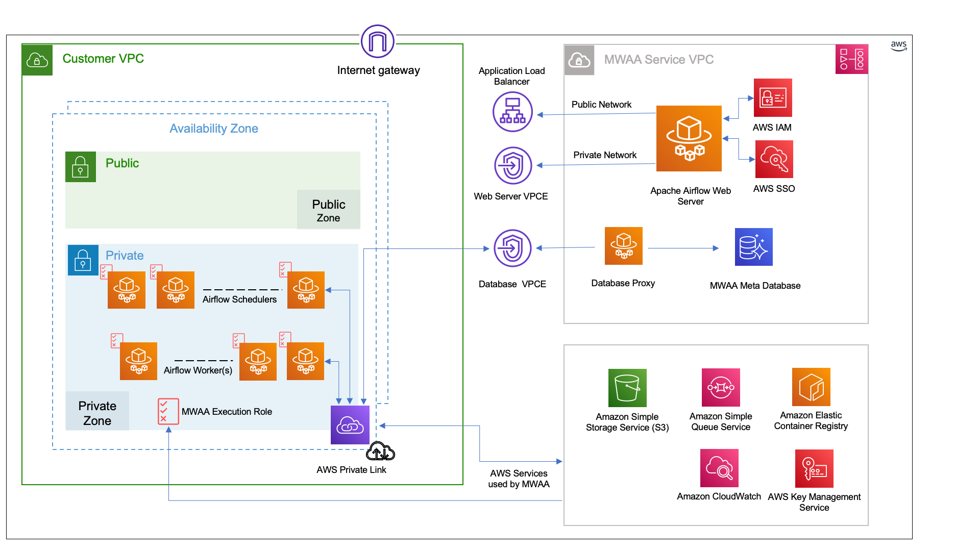Select the Web Server VPCE icon
The height and width of the screenshot is (551, 980).
pyautogui.click(x=513, y=165)
